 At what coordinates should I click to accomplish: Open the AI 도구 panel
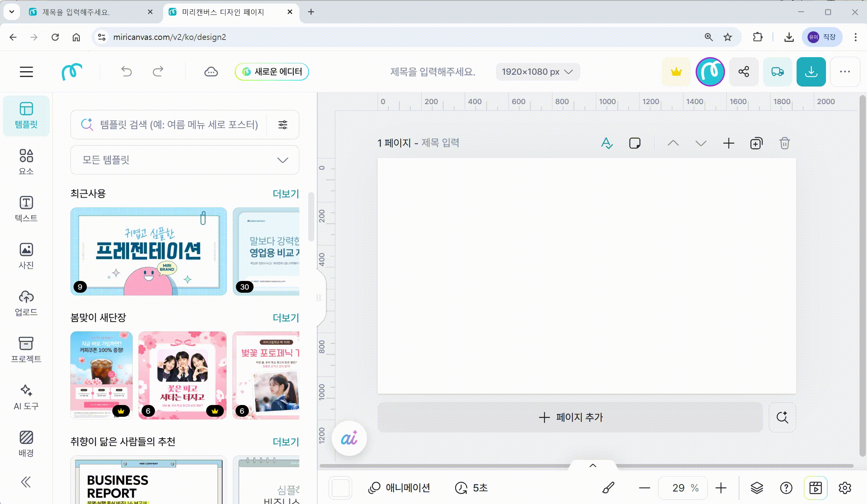coord(26,397)
